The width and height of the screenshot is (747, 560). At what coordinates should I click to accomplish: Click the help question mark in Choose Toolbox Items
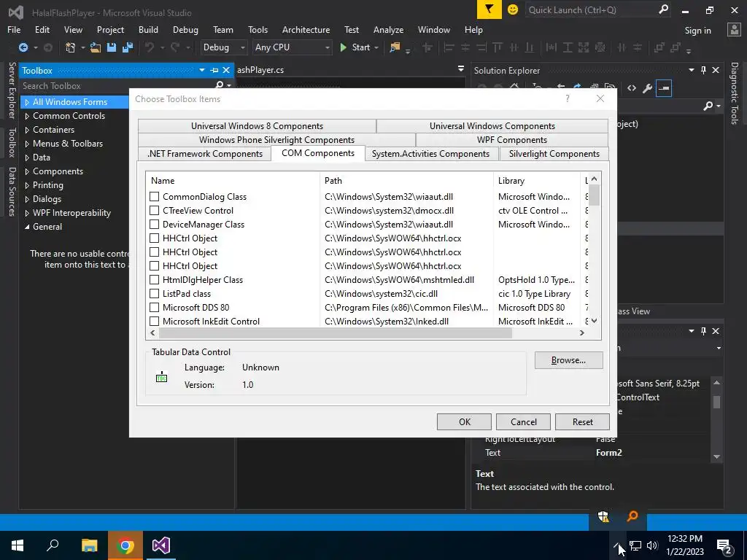point(567,98)
